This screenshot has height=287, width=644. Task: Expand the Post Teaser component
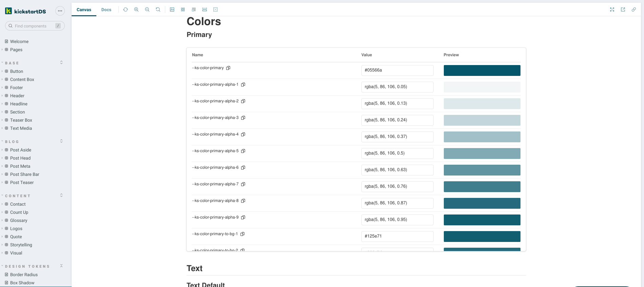(22, 182)
